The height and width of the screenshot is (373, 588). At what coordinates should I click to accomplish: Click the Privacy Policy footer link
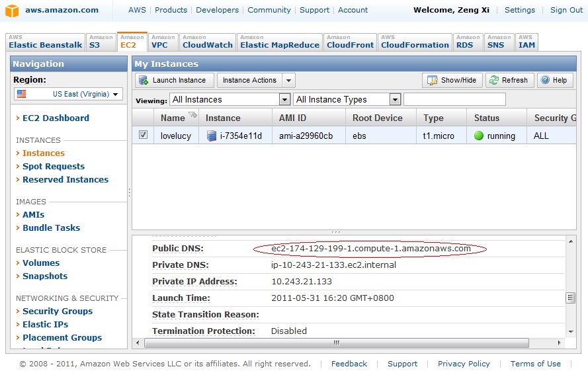[x=464, y=364]
